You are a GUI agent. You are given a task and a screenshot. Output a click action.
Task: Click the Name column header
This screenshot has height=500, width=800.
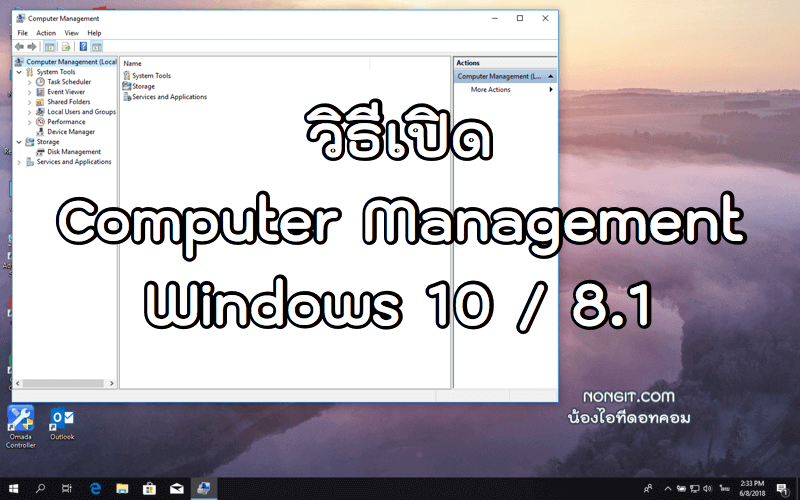coord(133,63)
